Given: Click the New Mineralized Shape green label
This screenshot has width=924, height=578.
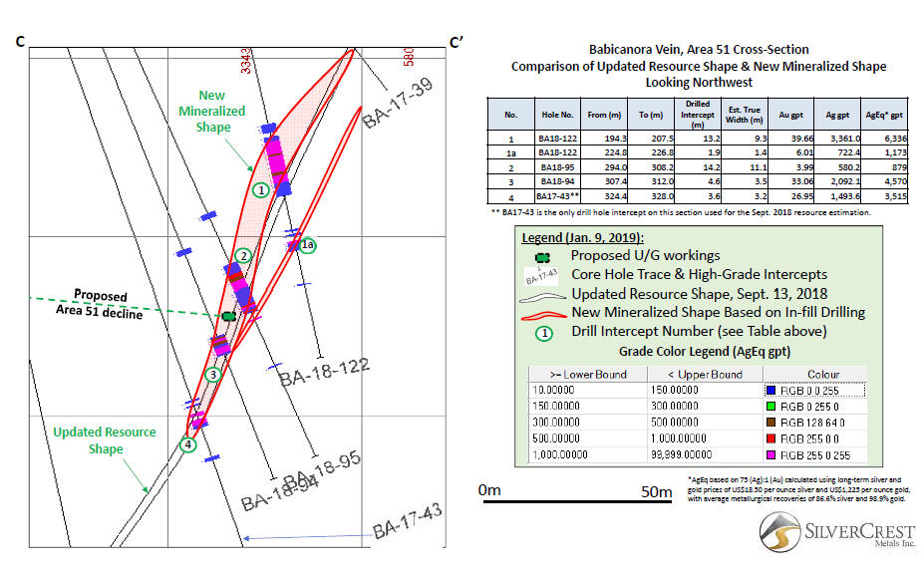Looking at the screenshot, I should 211,112.
